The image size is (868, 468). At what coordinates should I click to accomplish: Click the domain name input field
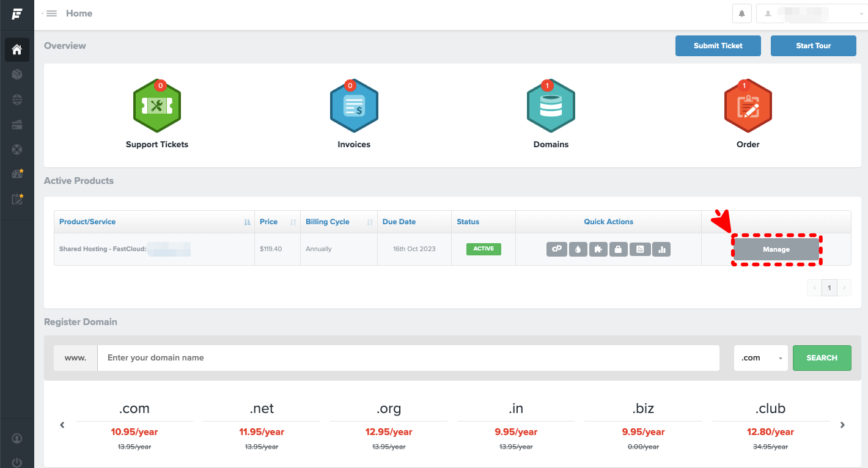[x=408, y=358]
